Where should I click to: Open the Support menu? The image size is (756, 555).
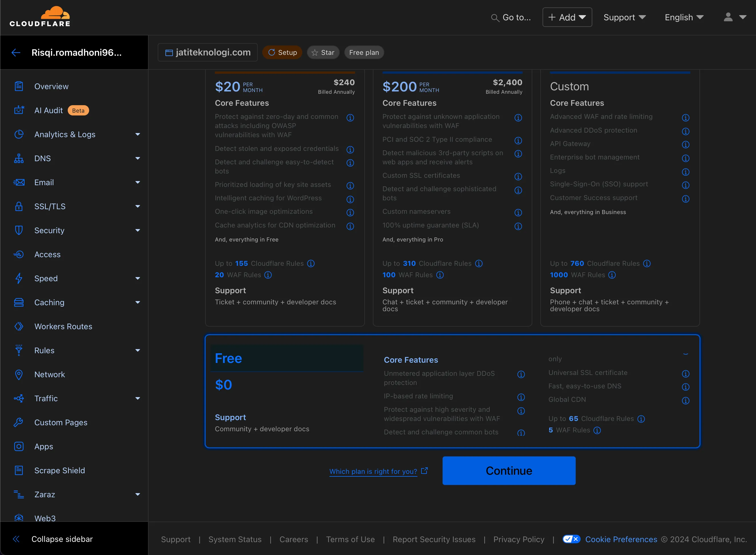click(x=624, y=17)
